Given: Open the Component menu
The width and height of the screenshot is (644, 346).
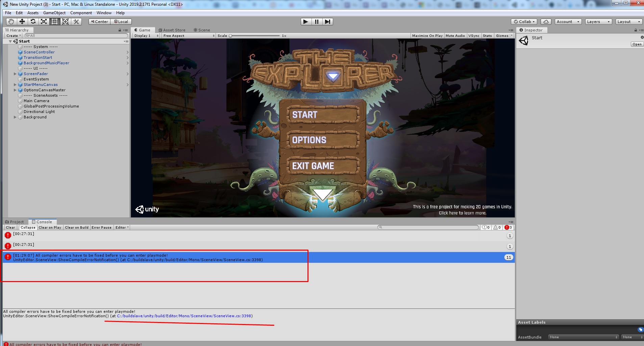Looking at the screenshot, I should pos(81,13).
